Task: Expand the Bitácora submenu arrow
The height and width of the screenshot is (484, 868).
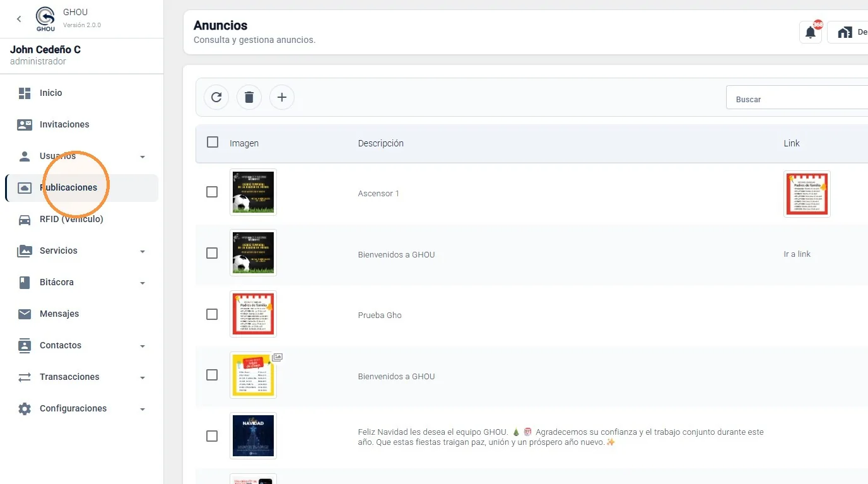Action: 143,283
